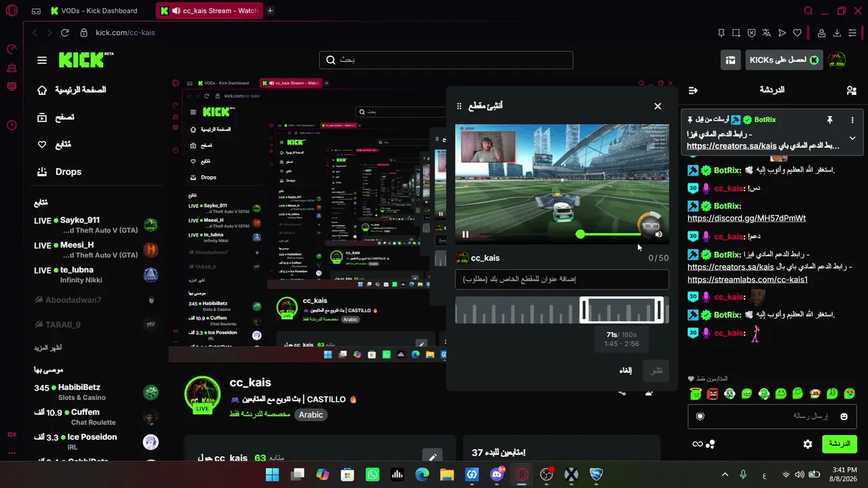Open recommended channel Cuffem

[96, 417]
